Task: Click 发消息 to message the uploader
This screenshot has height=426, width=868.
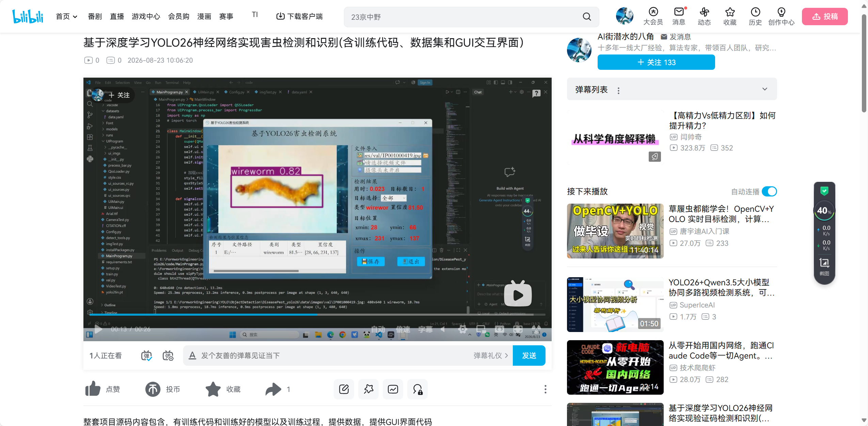Action: tap(676, 36)
